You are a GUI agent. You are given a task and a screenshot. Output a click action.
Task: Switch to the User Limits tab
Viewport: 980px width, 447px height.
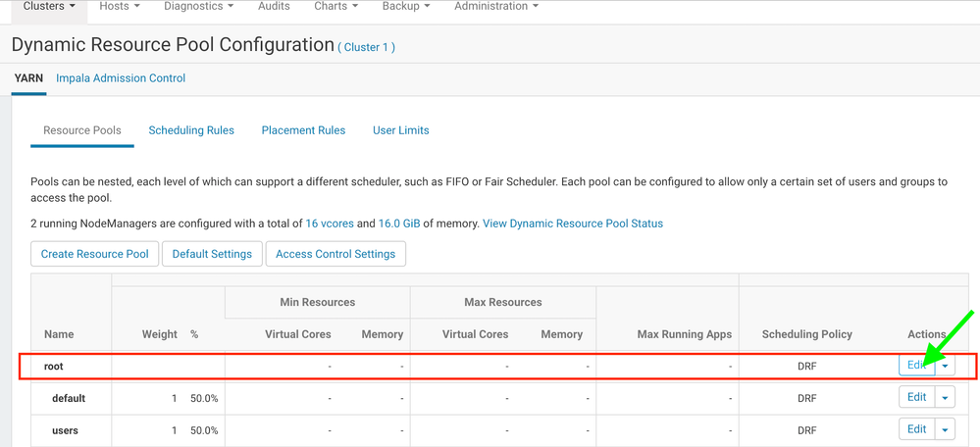point(400,130)
